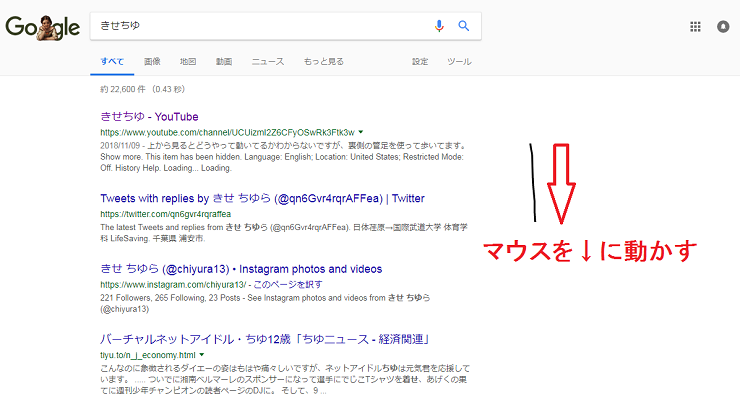The image size is (740, 407).
Task: Open the きせちゆ - YouTube result
Action: [x=149, y=117]
